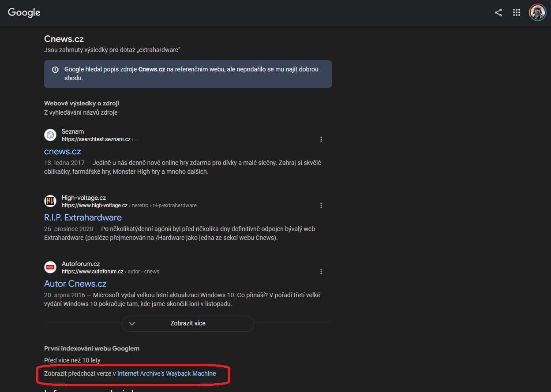551x392 pixels.
Task: Click the profile avatar picture
Action: 537,12
